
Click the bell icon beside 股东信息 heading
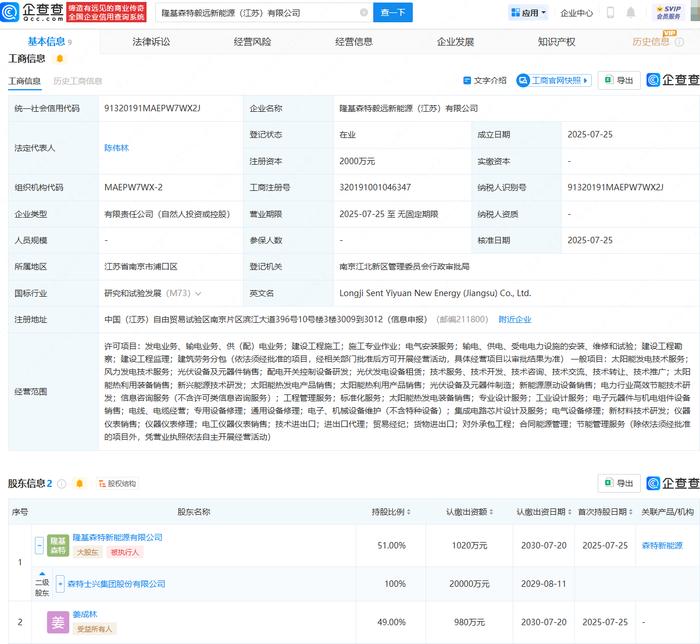[79, 483]
